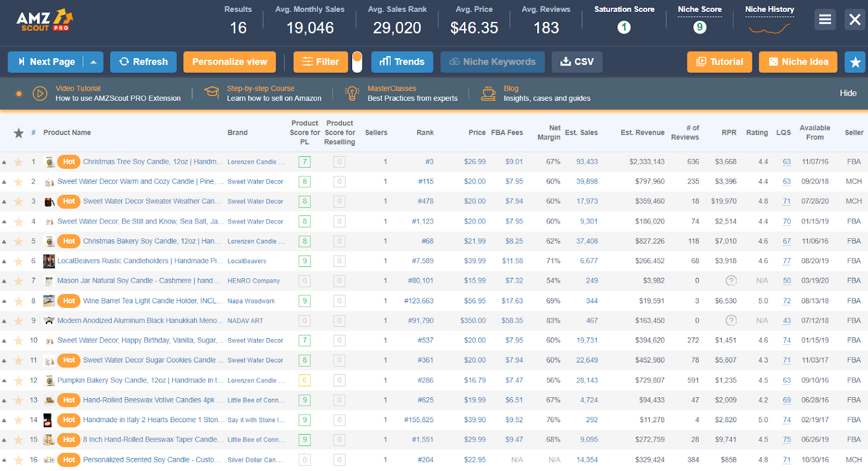Viewport: 868px width, 471px height.
Task: Open Est. Sales 93,433 link
Action: click(587, 162)
